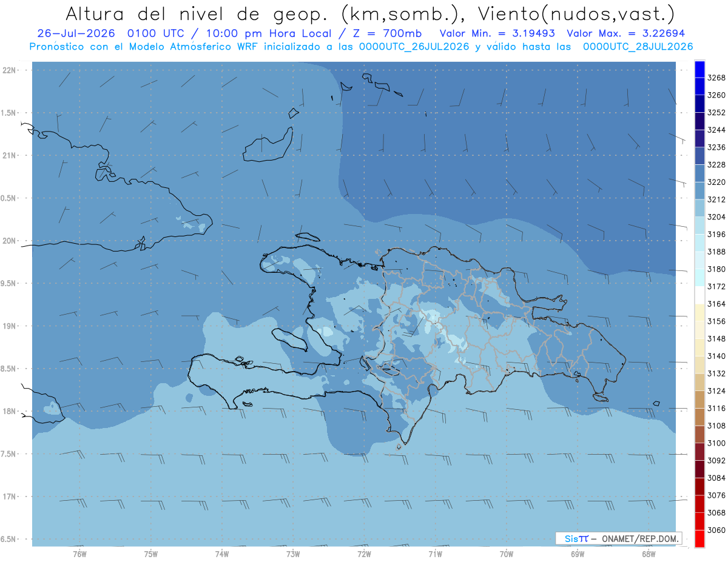
Task: Click the colorbar value '3236'
Action: pyautogui.click(x=716, y=147)
